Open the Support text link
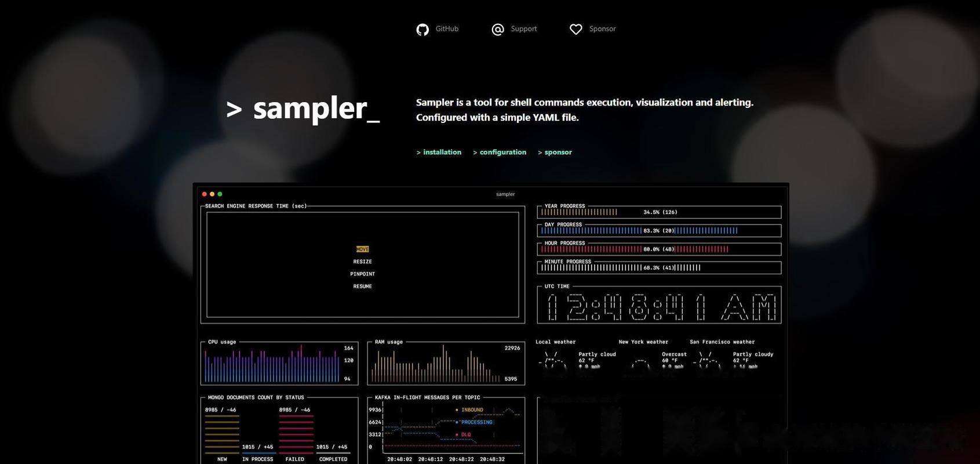Viewport: 980px width, 464px height. (x=523, y=29)
